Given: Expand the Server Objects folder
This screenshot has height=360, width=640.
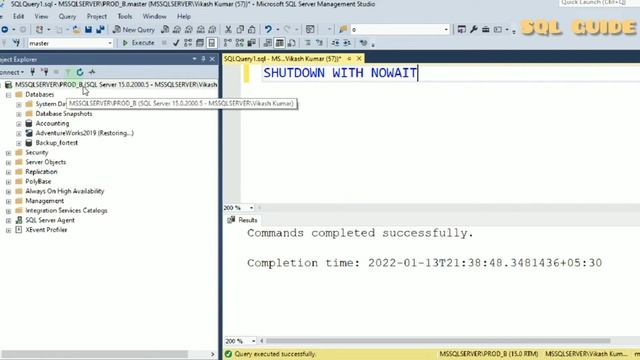Looking at the screenshot, I should pyautogui.click(x=9, y=162).
